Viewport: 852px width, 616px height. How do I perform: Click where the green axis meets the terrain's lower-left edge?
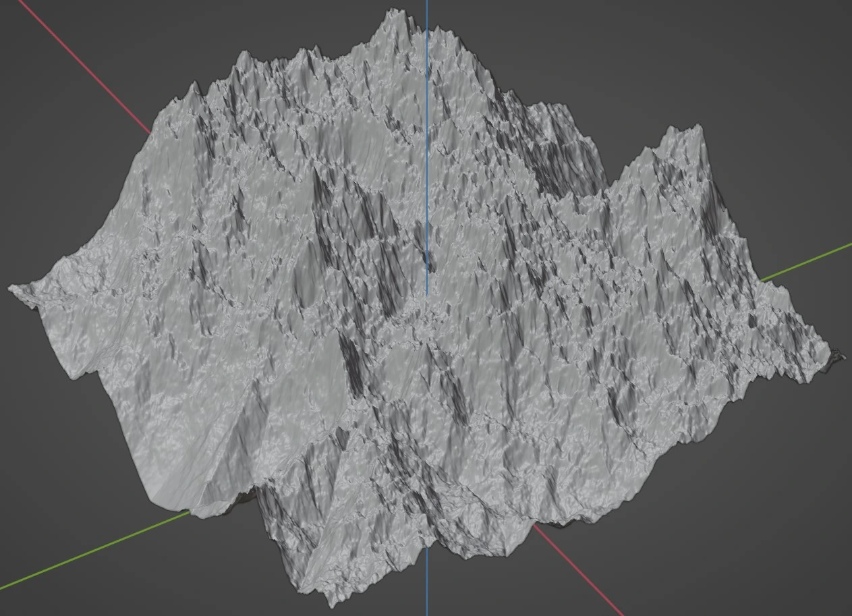point(189,513)
